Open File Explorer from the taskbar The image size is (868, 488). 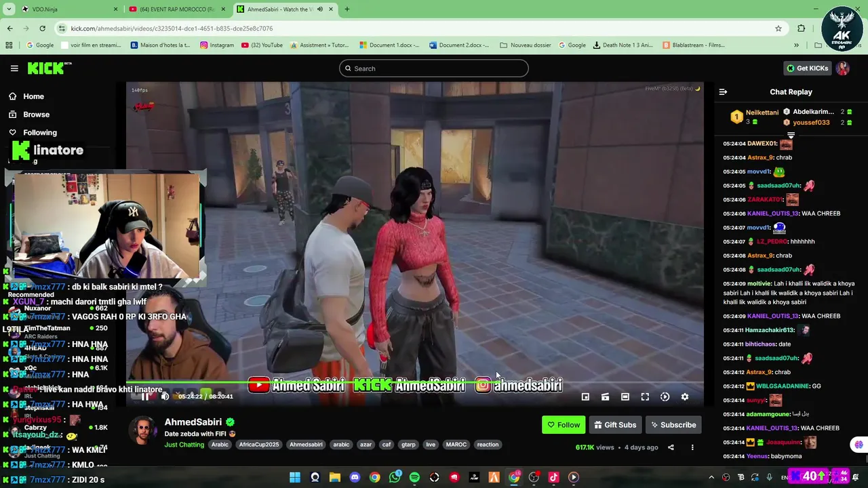pos(335,477)
